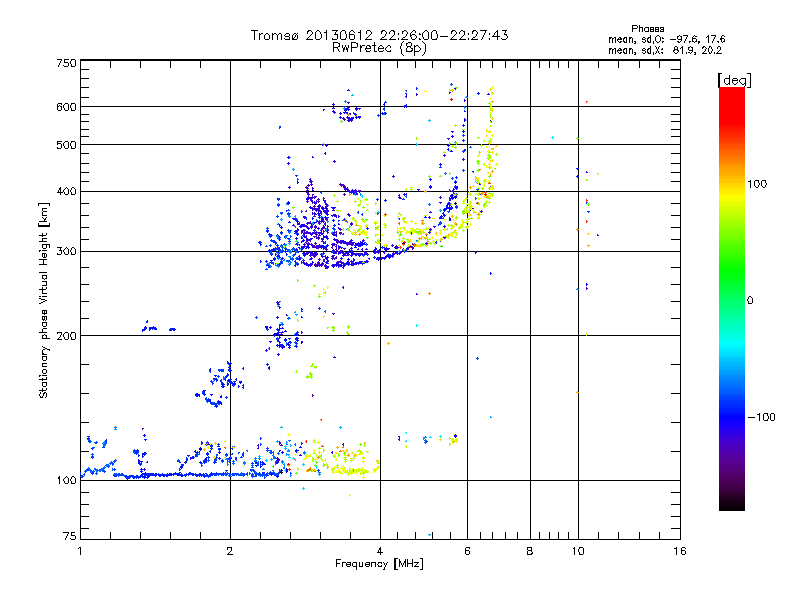This screenshot has width=800, height=600.
Task: Click the y-axis tick label '750'
Action: pos(67,63)
